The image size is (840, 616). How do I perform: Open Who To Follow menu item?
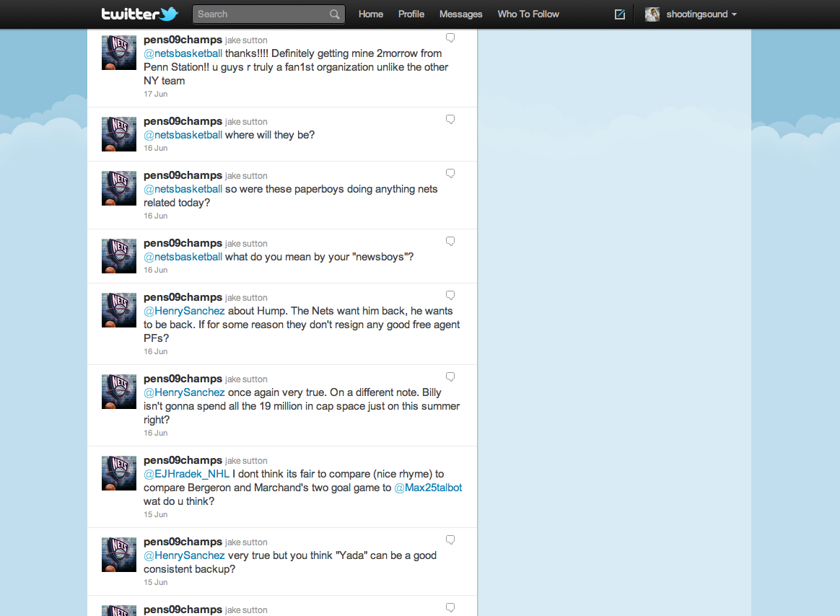click(x=528, y=14)
